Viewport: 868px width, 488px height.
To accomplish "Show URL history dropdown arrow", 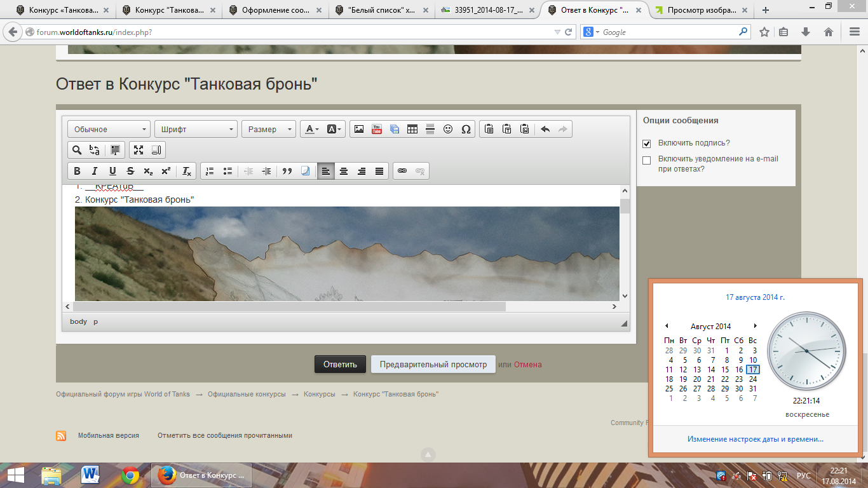I will point(557,32).
